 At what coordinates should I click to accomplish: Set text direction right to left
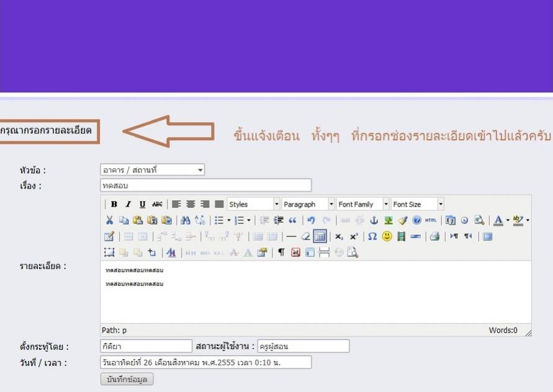click(468, 236)
